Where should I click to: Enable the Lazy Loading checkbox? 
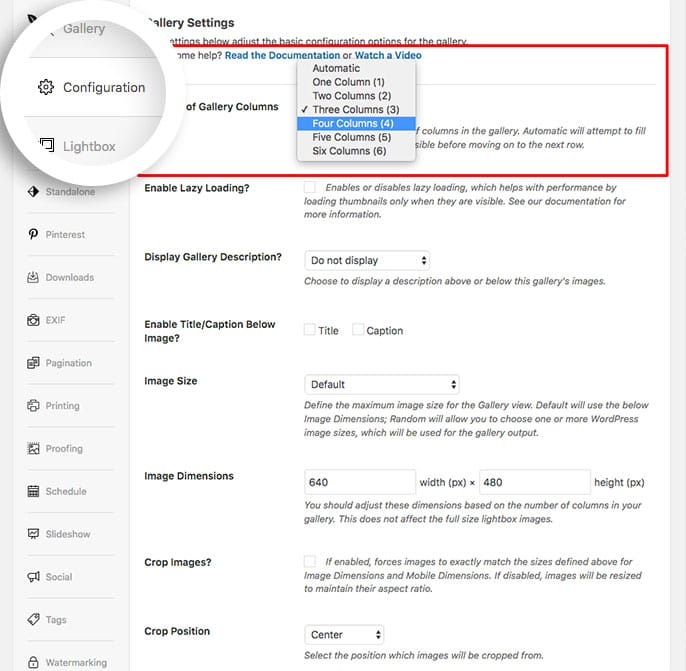[310, 187]
